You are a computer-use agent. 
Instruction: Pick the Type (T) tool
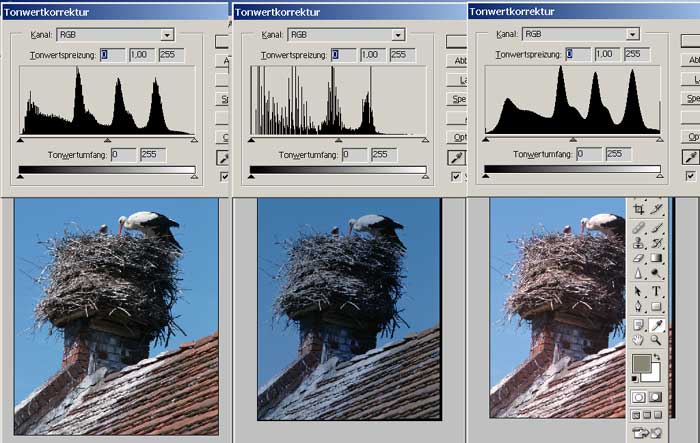pos(657,290)
